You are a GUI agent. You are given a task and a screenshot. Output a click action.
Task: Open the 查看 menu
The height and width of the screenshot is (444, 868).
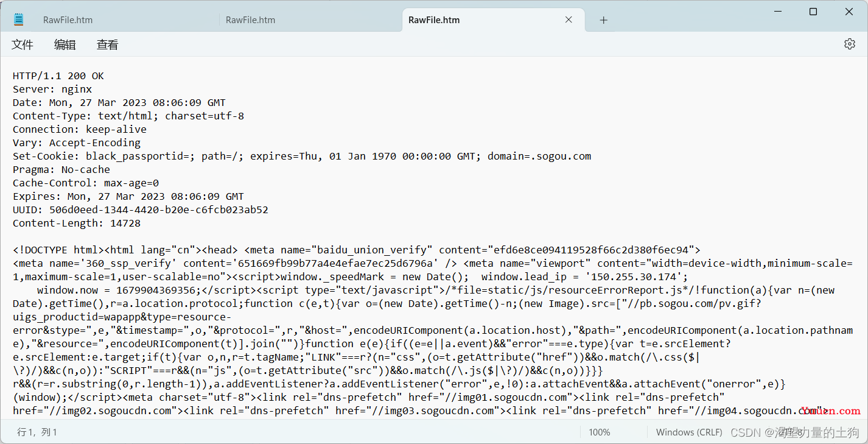108,44
